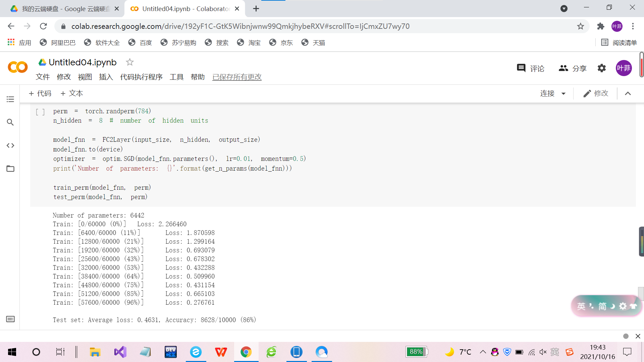Click the + 代码 add code button
This screenshot has width=644, height=362.
pos(40,94)
